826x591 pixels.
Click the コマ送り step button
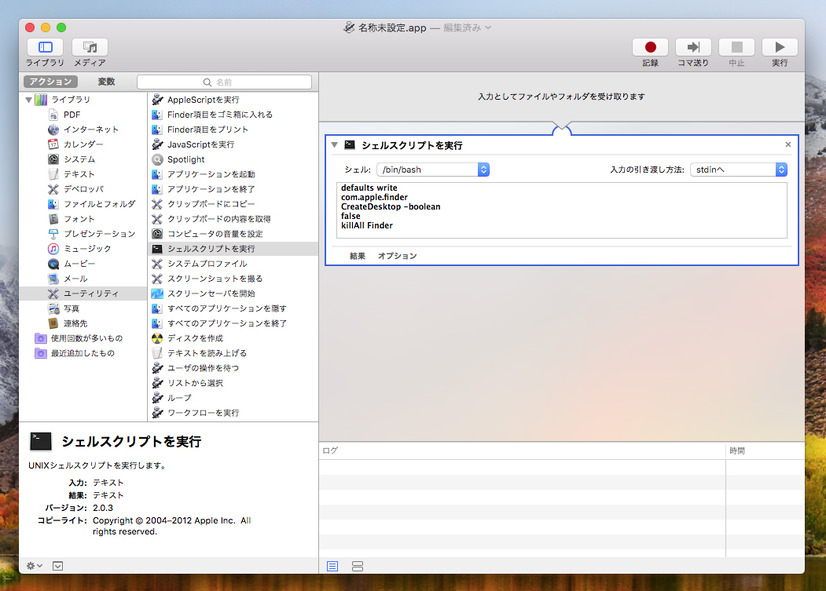click(x=693, y=47)
